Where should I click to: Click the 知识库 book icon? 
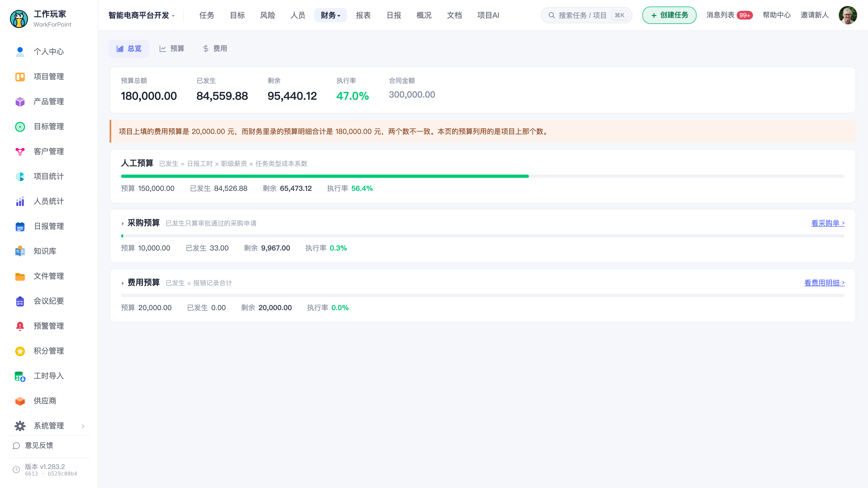pos(20,251)
